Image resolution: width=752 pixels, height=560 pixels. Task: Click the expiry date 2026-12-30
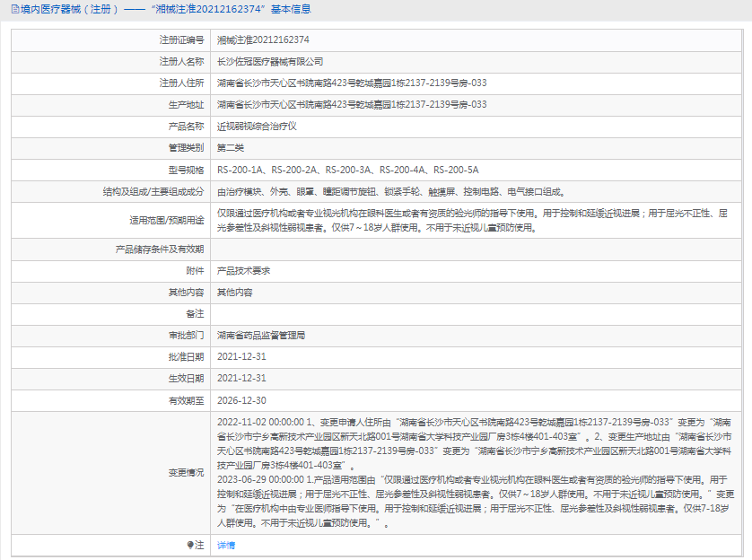[241, 400]
